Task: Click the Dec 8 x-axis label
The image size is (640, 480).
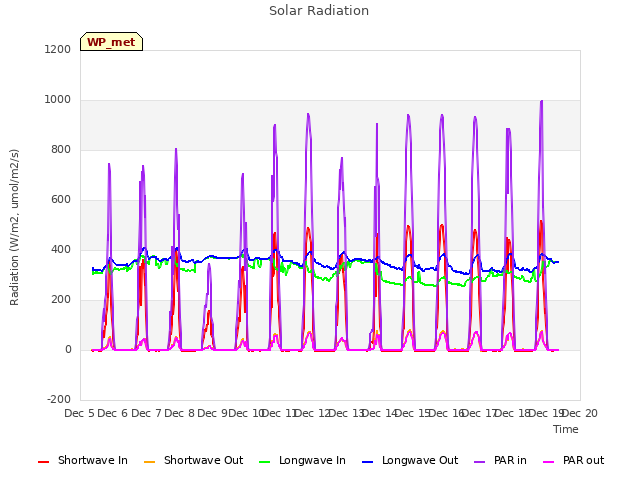Action: tap(179, 413)
